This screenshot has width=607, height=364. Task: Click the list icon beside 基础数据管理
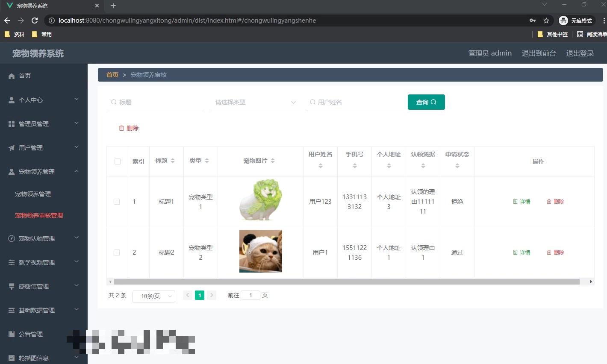[12, 310]
